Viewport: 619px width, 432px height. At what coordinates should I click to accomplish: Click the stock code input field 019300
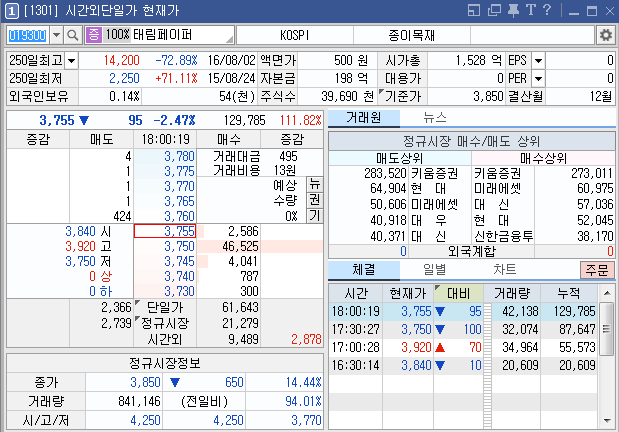[28, 36]
